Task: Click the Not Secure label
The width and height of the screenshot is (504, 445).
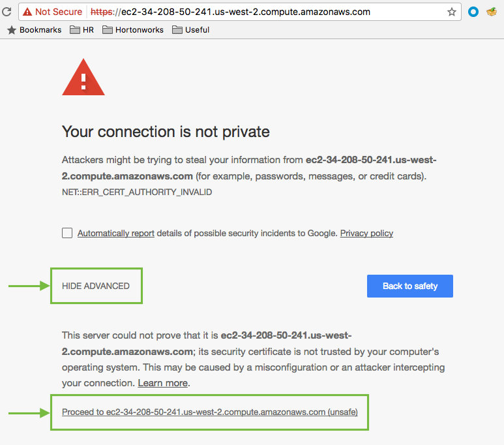Action: pyautogui.click(x=59, y=12)
